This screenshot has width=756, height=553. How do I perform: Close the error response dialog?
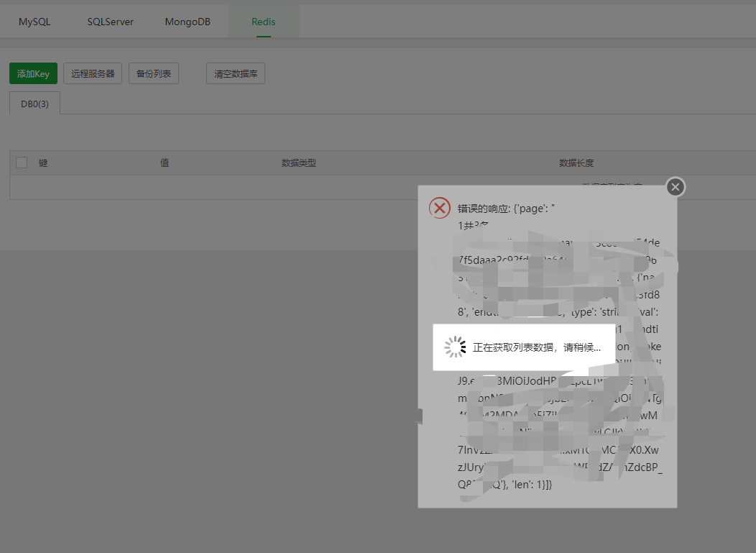(676, 187)
